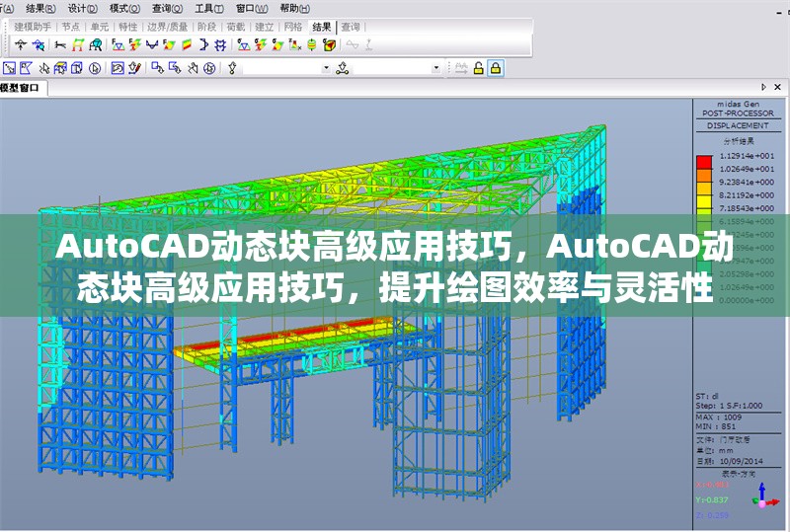Switch to the 特性 toolbar tab
This screenshot has width=790, height=532.
coord(128,27)
